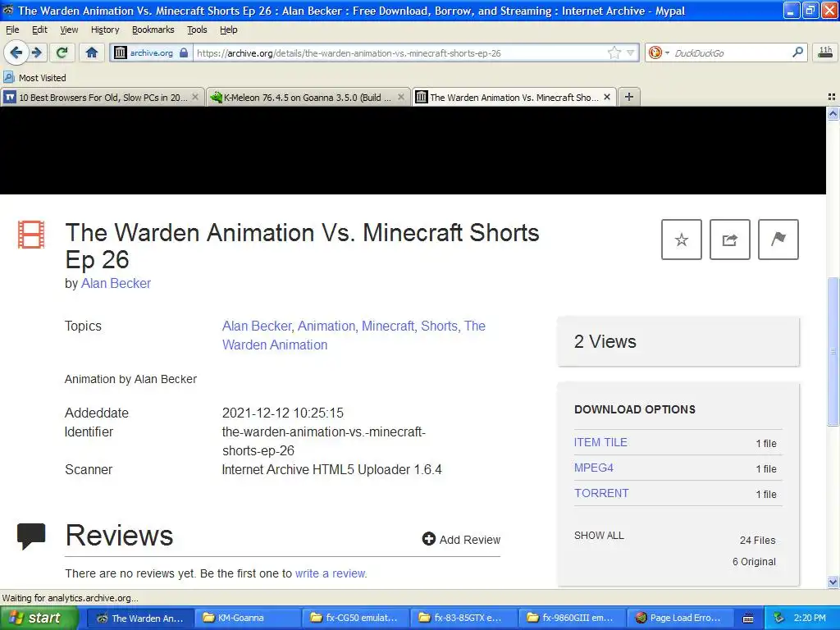The width and height of the screenshot is (840, 630).
Task: Click the DuckDuckGo search field
Action: click(729, 53)
